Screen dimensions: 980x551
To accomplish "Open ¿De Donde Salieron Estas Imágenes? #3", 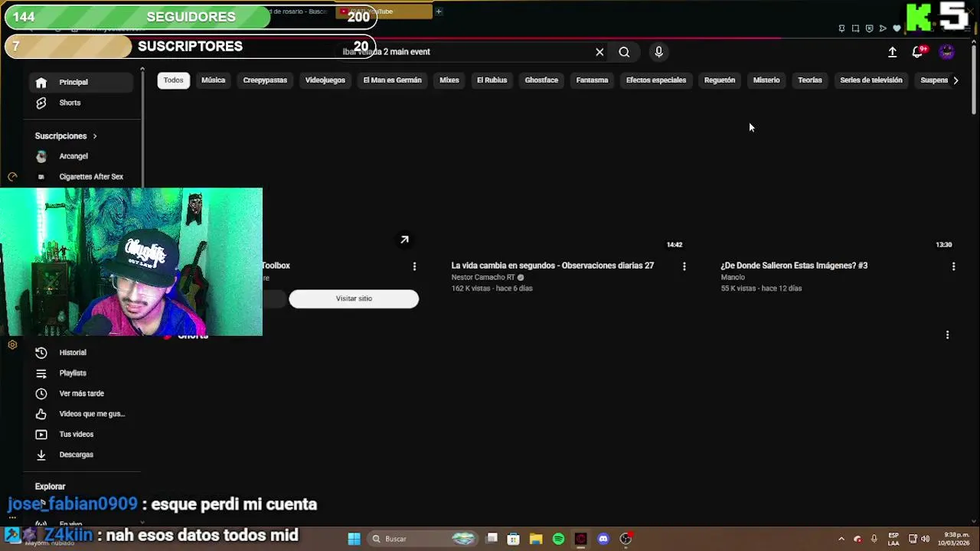I will click(794, 266).
